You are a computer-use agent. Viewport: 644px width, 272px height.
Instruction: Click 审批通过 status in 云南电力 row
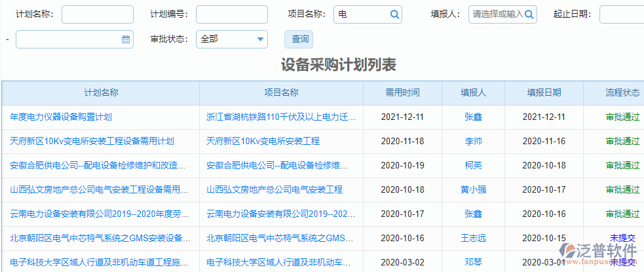click(x=622, y=214)
